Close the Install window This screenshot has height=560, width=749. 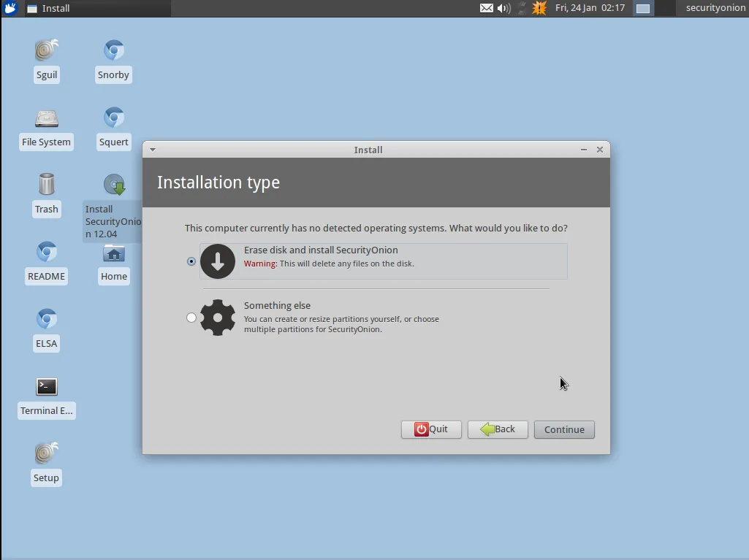(x=600, y=150)
